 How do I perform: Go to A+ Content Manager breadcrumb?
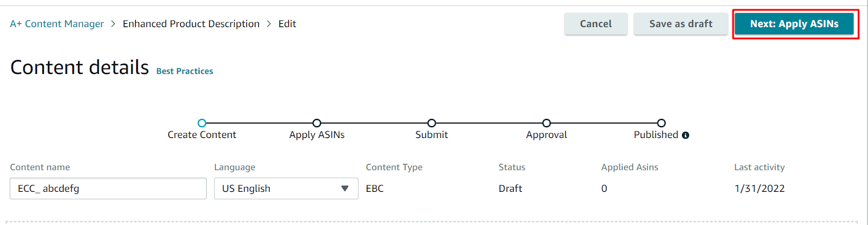[57, 24]
